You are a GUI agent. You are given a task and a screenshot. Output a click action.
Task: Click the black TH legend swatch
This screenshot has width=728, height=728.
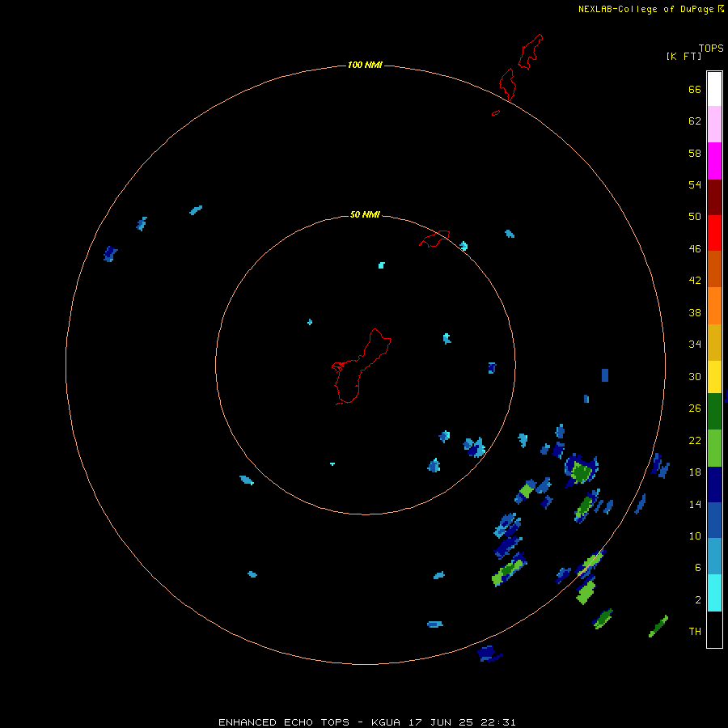(x=714, y=629)
